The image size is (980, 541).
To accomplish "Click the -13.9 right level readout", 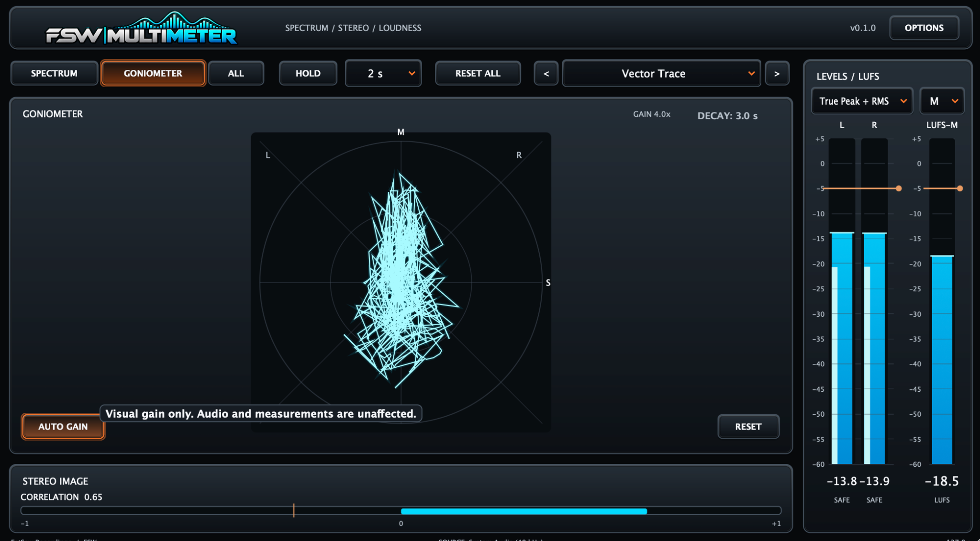I will tap(875, 481).
